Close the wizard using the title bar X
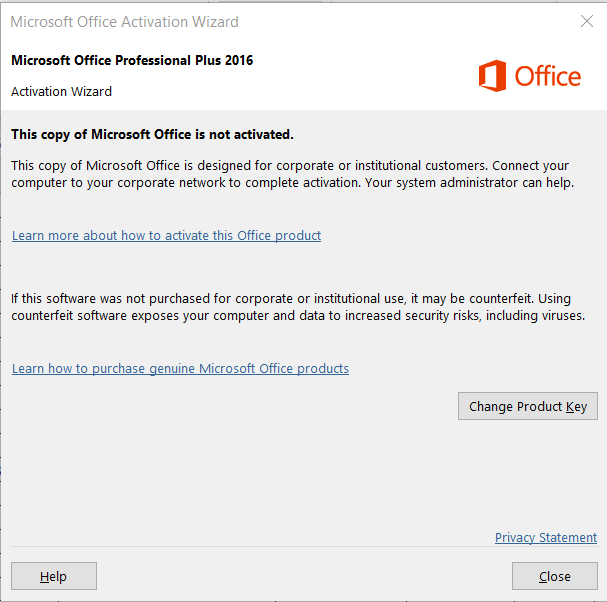The height and width of the screenshot is (602, 607). tap(586, 21)
